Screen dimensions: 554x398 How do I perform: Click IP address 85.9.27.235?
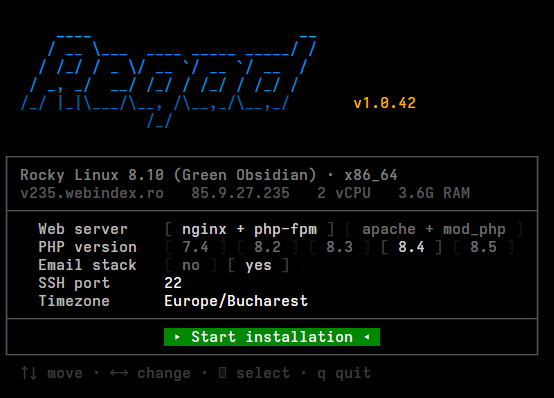click(240, 193)
